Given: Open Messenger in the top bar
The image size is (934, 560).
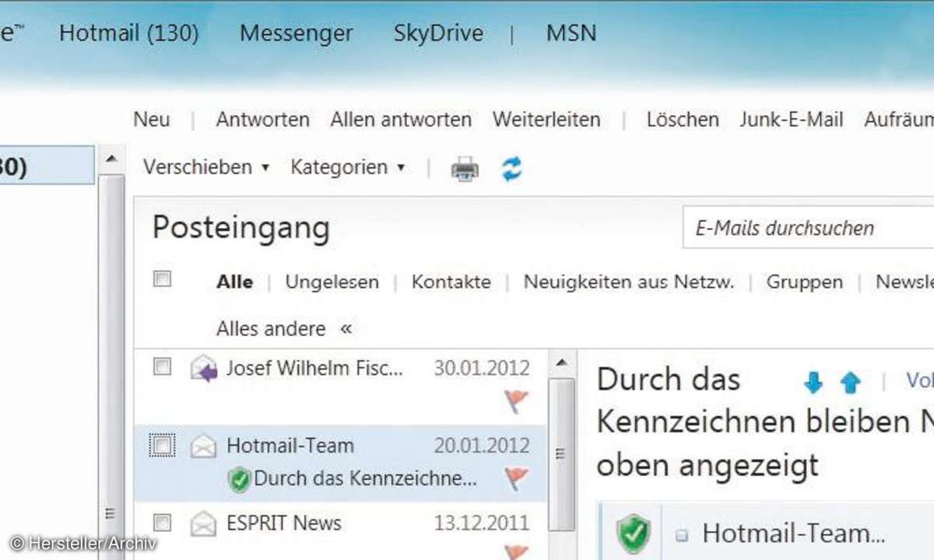Looking at the screenshot, I should coord(297,33).
